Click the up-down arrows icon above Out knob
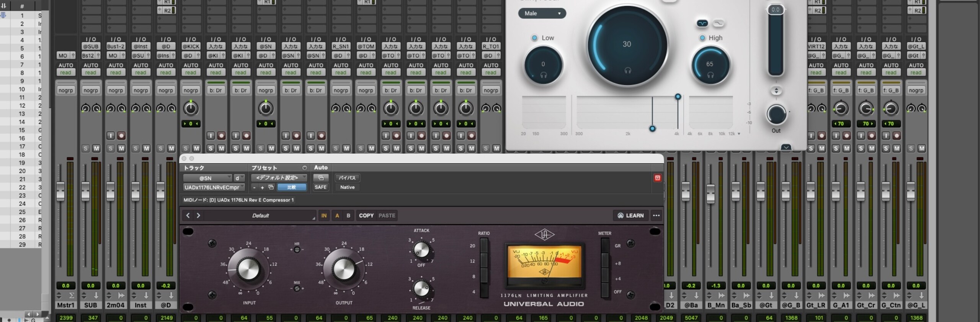The height and width of the screenshot is (322, 980). pyautogui.click(x=776, y=91)
